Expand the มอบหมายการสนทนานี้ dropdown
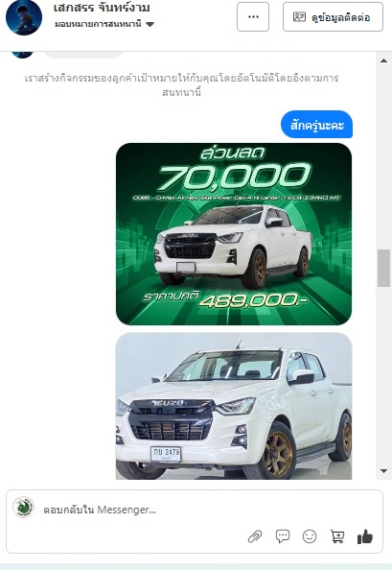 pos(104,24)
